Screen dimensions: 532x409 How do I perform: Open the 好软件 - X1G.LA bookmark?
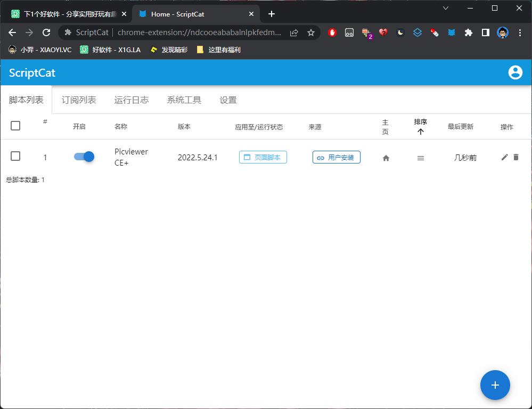click(x=110, y=50)
